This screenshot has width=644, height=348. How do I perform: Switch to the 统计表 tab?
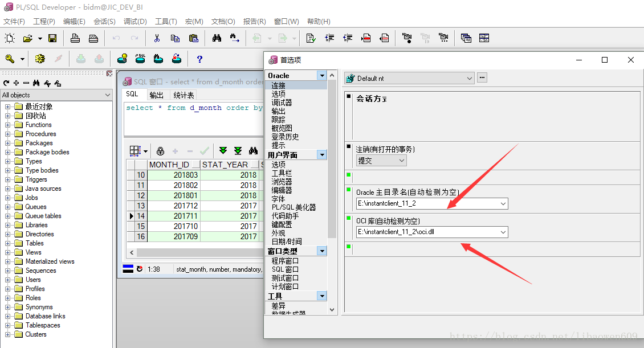coord(184,95)
